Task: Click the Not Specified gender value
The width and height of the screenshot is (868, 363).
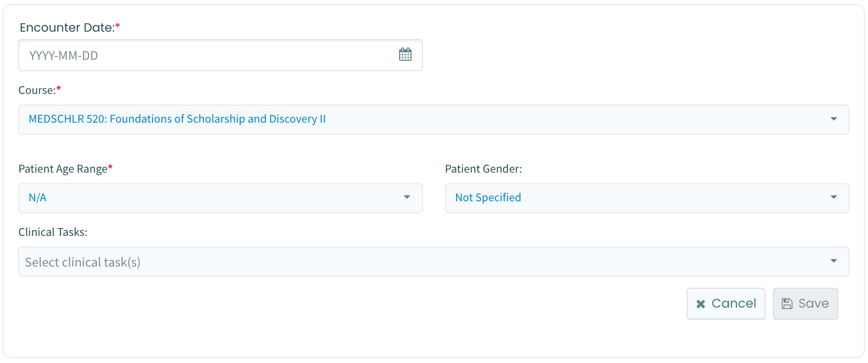Action: click(x=488, y=198)
